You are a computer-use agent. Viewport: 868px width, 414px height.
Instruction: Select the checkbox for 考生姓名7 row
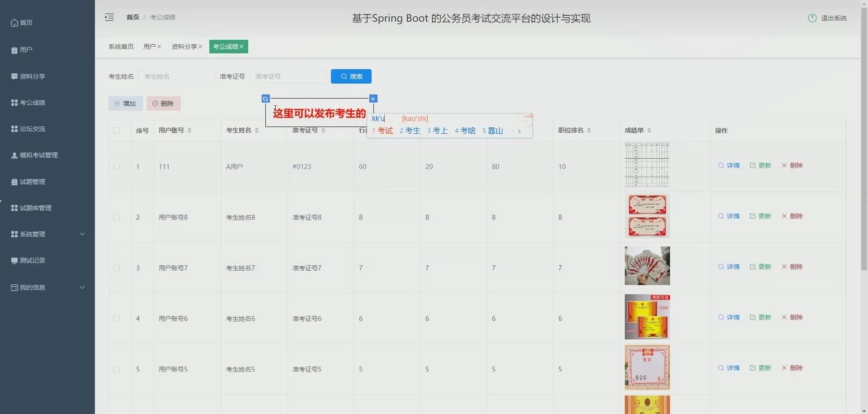(x=117, y=268)
